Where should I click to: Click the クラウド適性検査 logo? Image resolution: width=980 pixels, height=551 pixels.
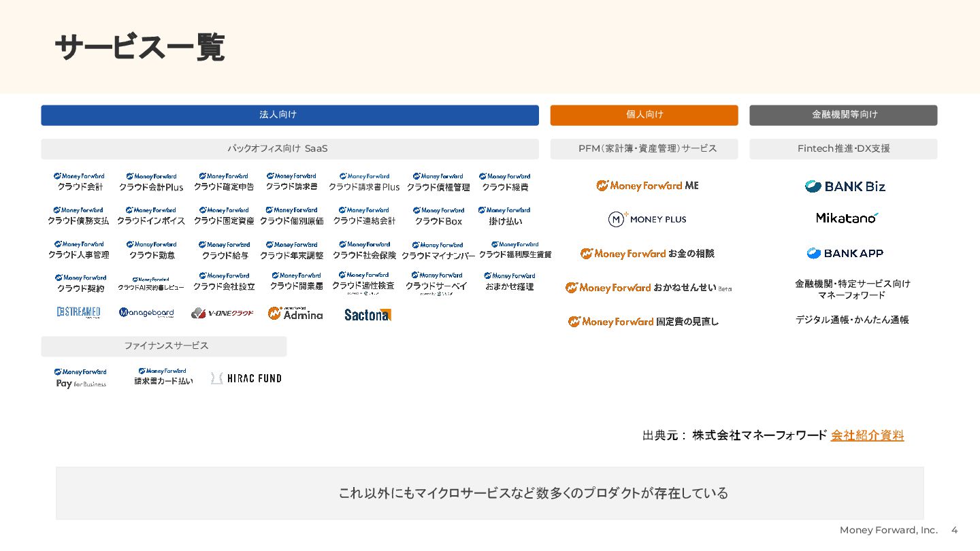[x=363, y=283]
